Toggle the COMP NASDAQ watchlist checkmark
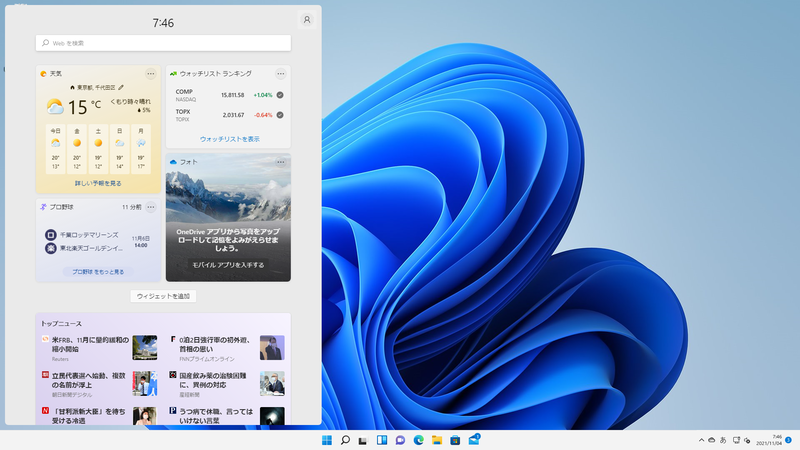Viewport: 800px width, 450px height. pos(280,95)
